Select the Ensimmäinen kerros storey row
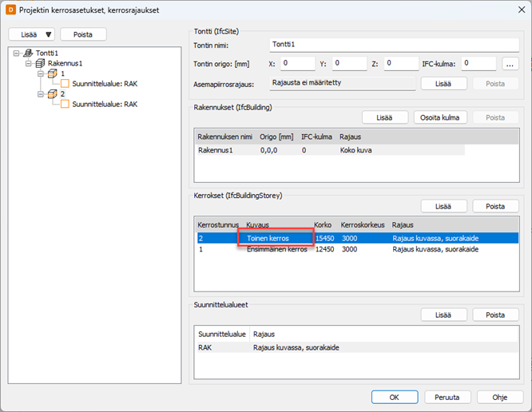The height and width of the screenshot is (412, 532). 276,249
